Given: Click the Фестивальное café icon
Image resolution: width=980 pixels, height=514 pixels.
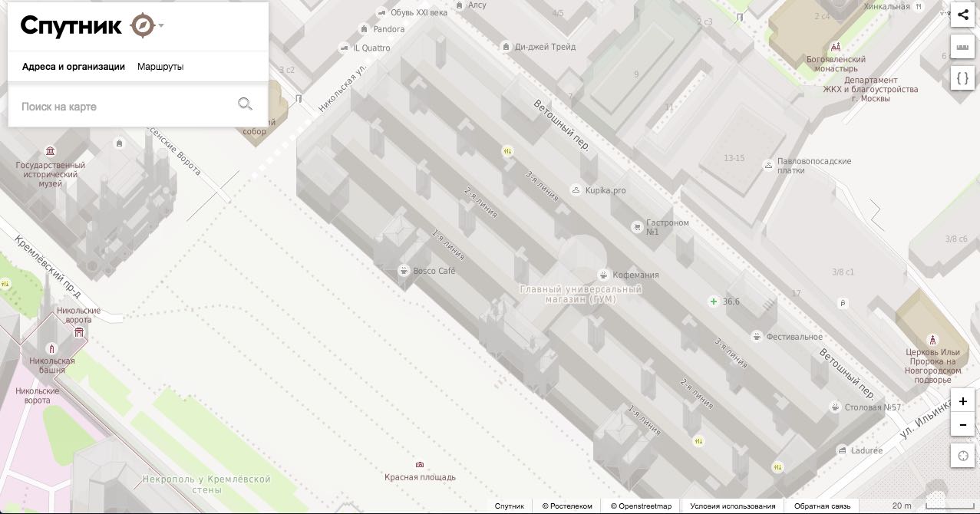Looking at the screenshot, I should coord(757,336).
